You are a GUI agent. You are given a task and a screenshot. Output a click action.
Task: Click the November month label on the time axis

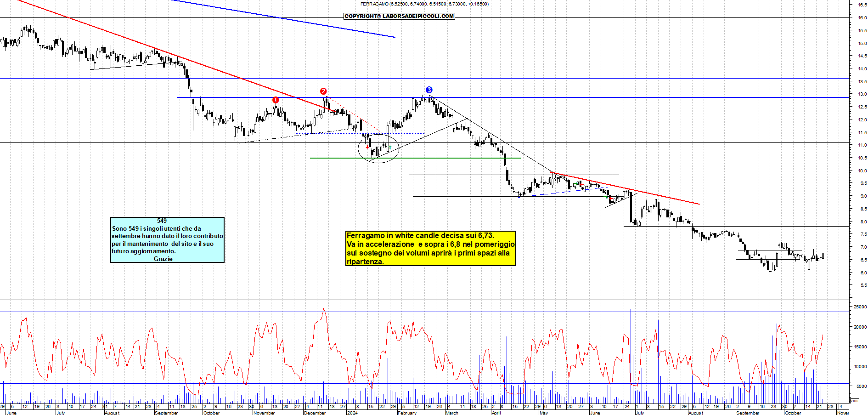(264, 413)
